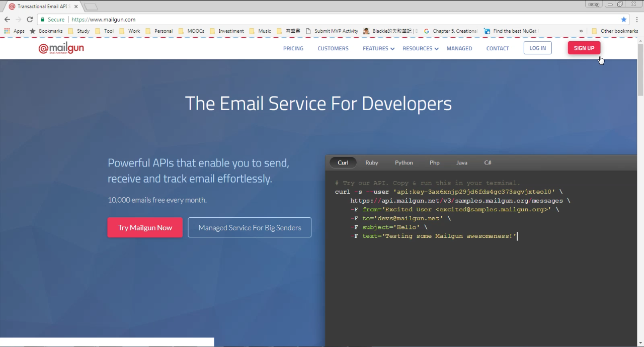Click the api.mailgun.net messages URL line
Viewport: 644px width, 347px height.
460,201
